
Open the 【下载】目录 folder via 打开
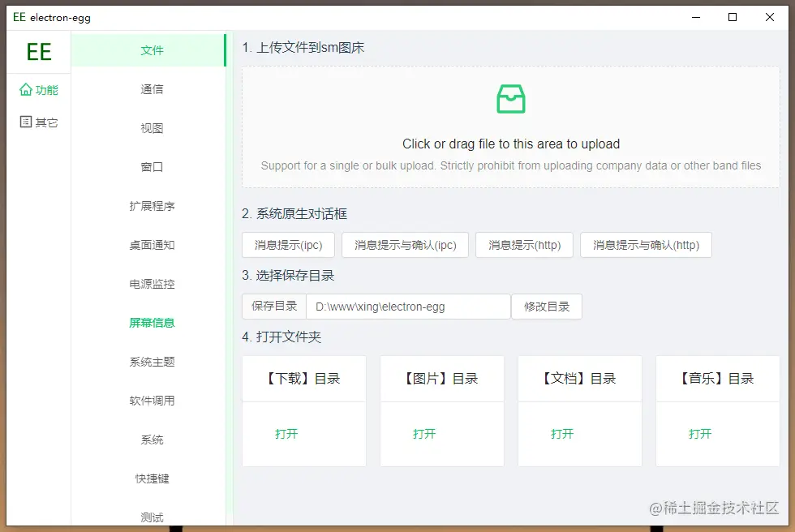(286, 434)
